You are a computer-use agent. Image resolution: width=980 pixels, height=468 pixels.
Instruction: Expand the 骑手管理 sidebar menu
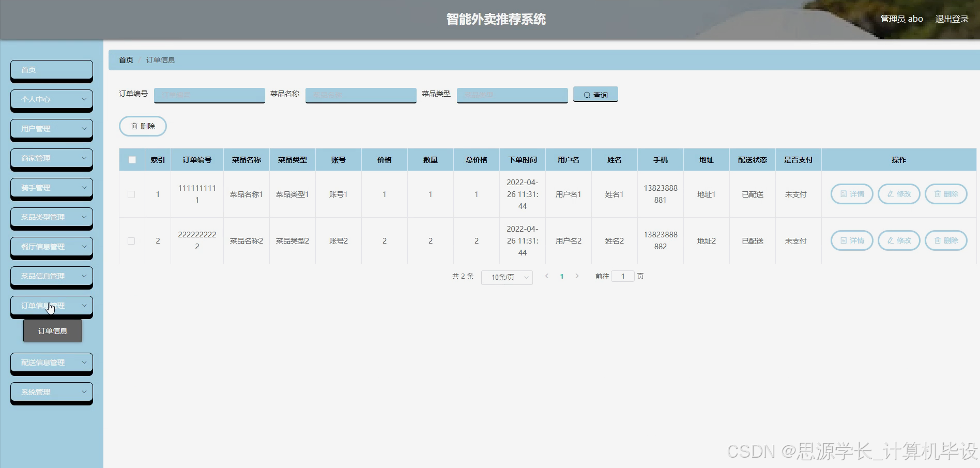[52, 188]
